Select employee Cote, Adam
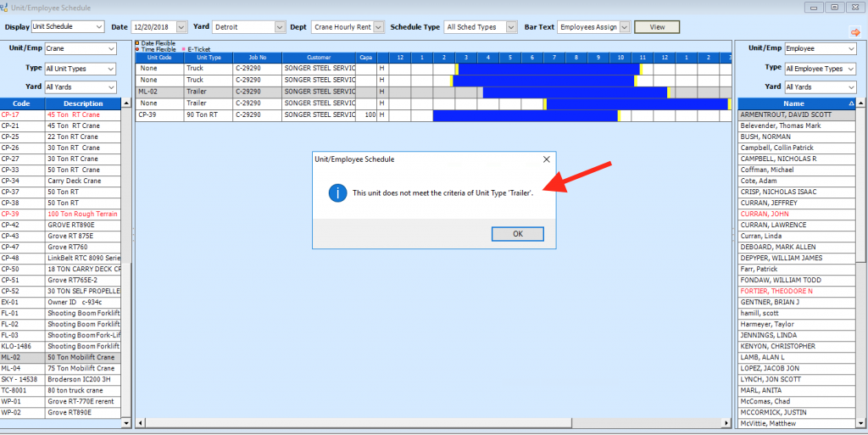Image resolution: width=868 pixels, height=435 pixels. tap(797, 181)
